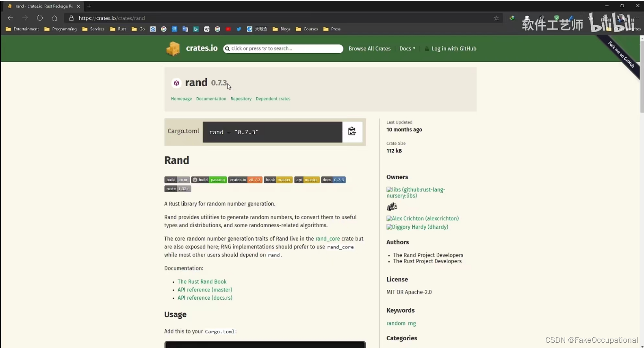The image size is (644, 348).
Task: Focus the crates search field
Action: pos(283,48)
